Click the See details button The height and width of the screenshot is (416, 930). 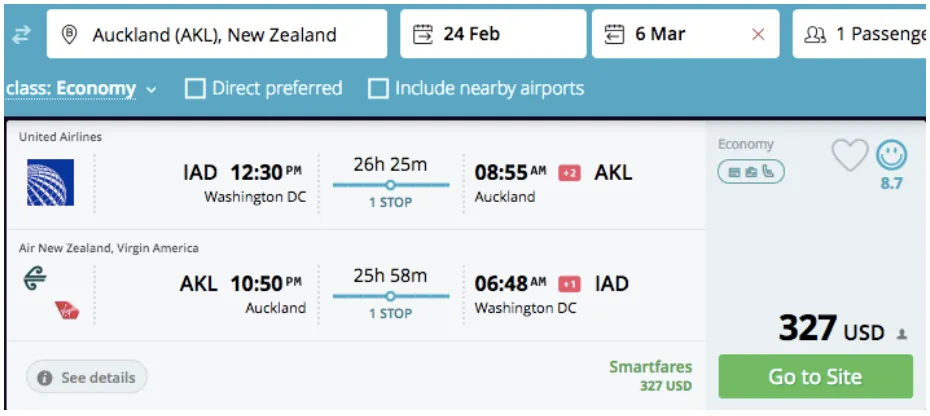(x=87, y=378)
